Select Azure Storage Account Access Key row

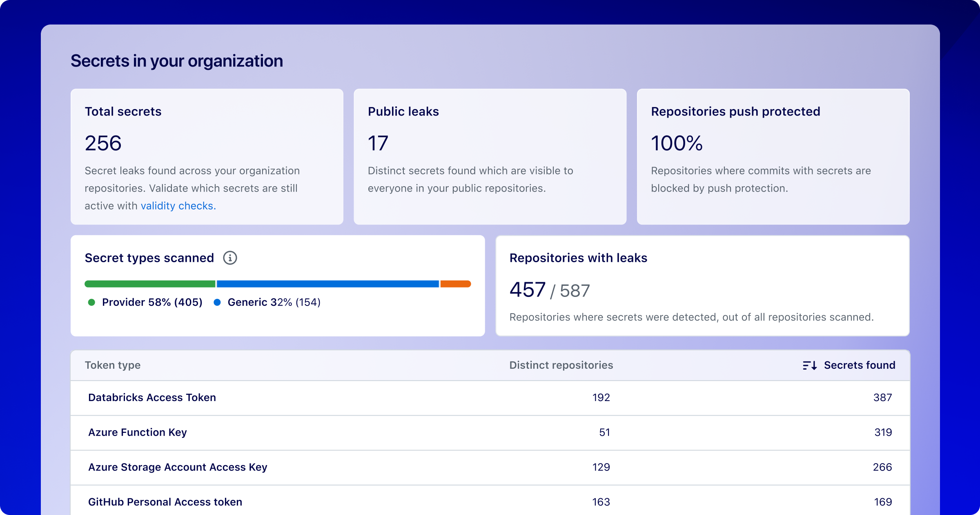pos(178,467)
